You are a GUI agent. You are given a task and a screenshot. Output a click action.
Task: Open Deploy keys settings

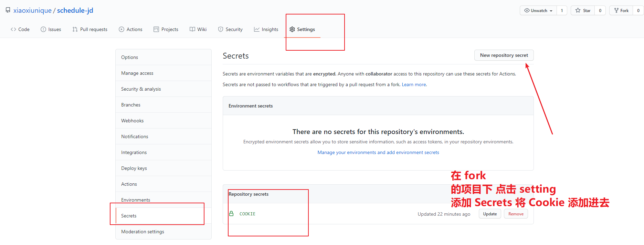(163, 168)
